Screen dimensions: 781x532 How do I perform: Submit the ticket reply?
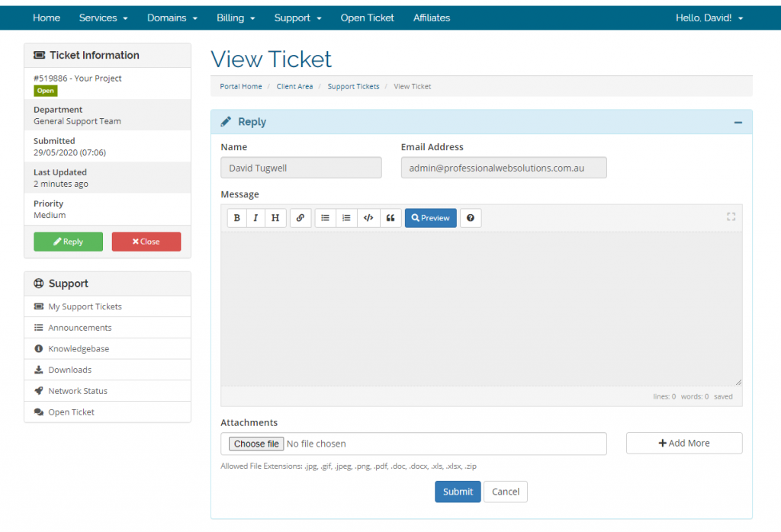458,492
